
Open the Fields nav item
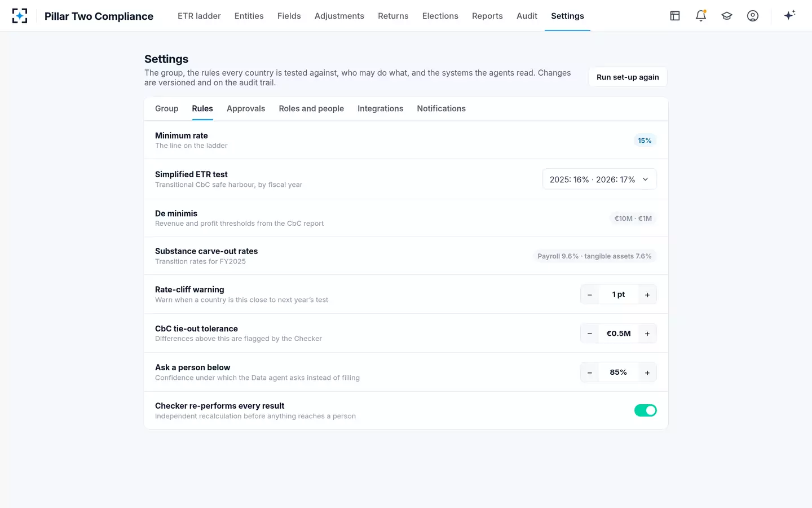click(289, 16)
